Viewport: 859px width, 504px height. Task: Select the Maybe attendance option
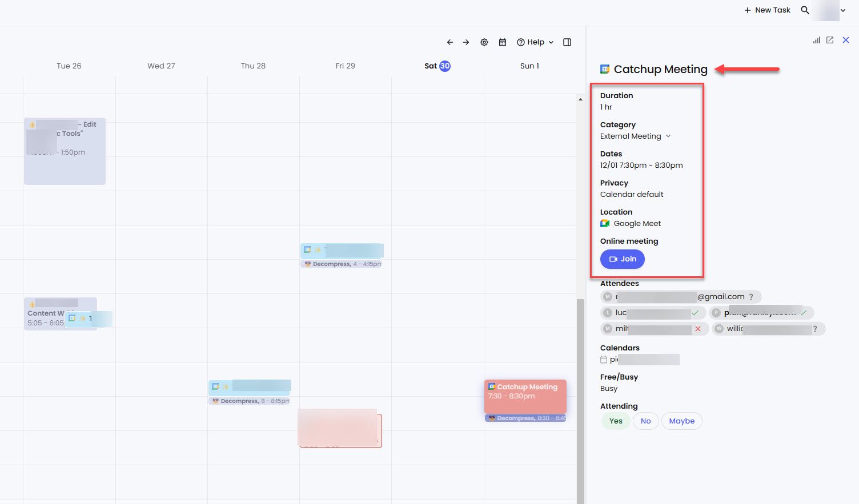pyautogui.click(x=681, y=421)
